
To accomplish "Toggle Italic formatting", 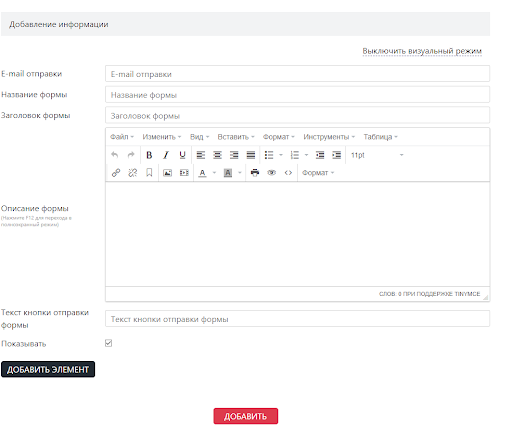I will tap(166, 155).
